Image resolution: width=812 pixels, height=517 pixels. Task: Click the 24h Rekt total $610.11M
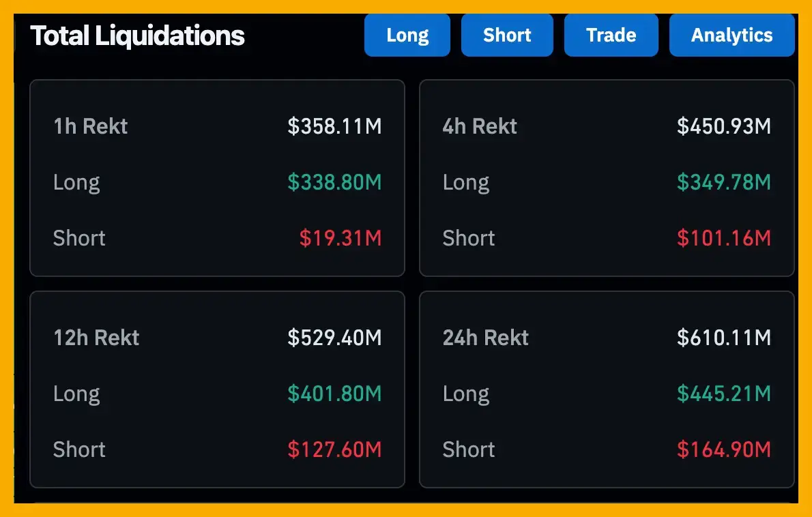tap(724, 338)
